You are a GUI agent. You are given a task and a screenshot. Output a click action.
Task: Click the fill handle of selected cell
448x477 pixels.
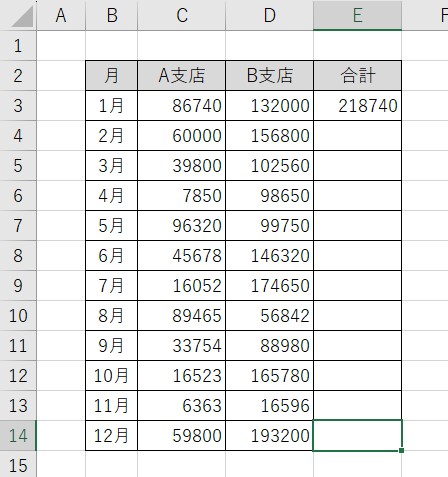pos(401,450)
